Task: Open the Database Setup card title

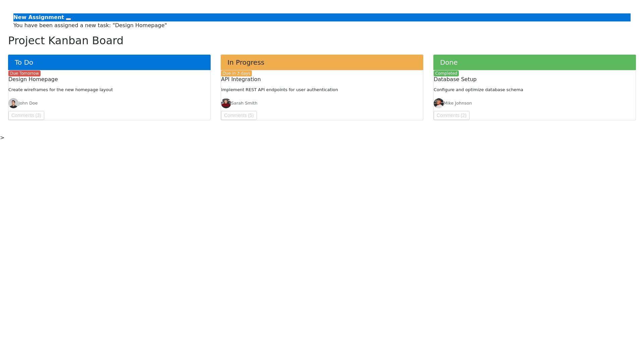Action: point(455,79)
